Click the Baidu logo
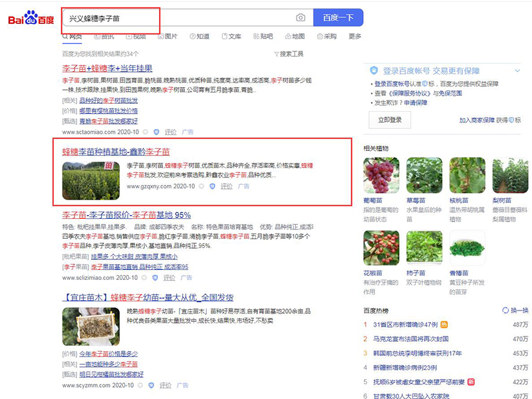 pyautogui.click(x=31, y=18)
